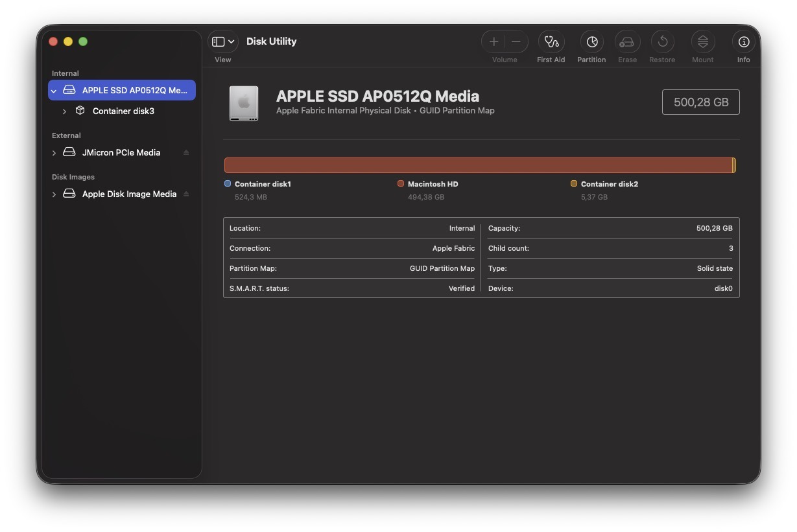Click the Internal sidebar section header
Image resolution: width=797 pixels, height=532 pixels.
tap(65, 73)
